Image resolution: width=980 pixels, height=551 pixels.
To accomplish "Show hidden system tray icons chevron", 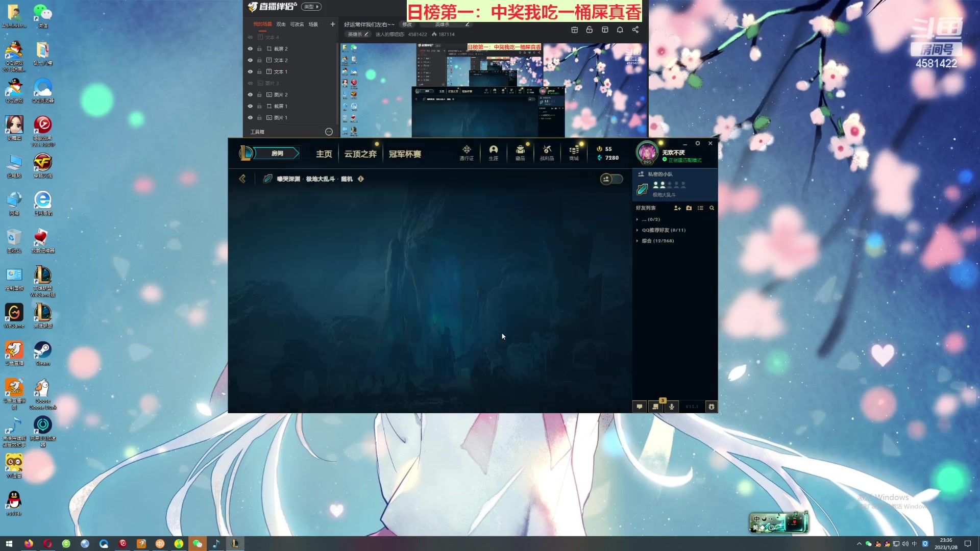I will [x=859, y=544].
